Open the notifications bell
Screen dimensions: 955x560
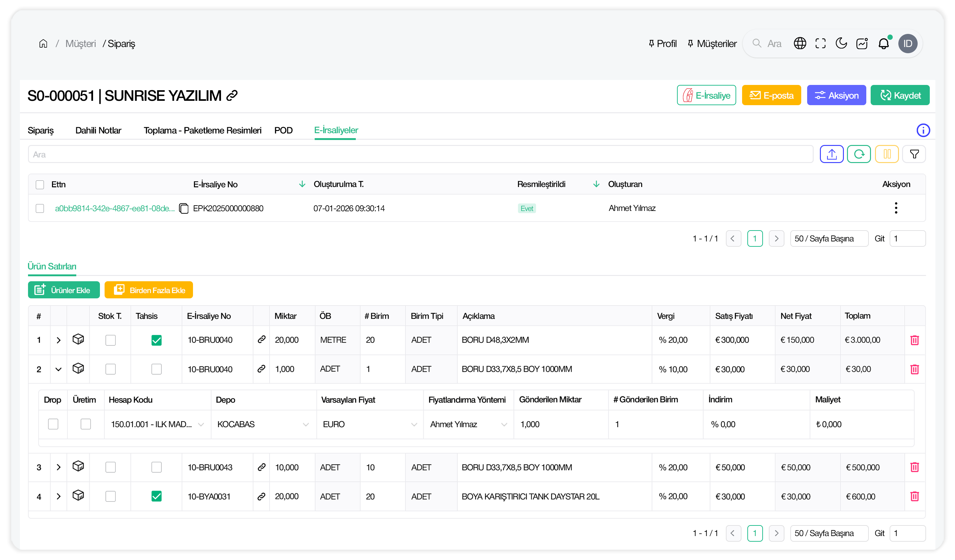click(x=883, y=44)
